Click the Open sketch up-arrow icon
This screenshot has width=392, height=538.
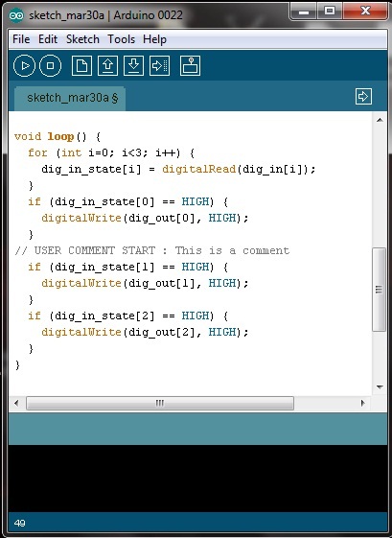pos(107,65)
